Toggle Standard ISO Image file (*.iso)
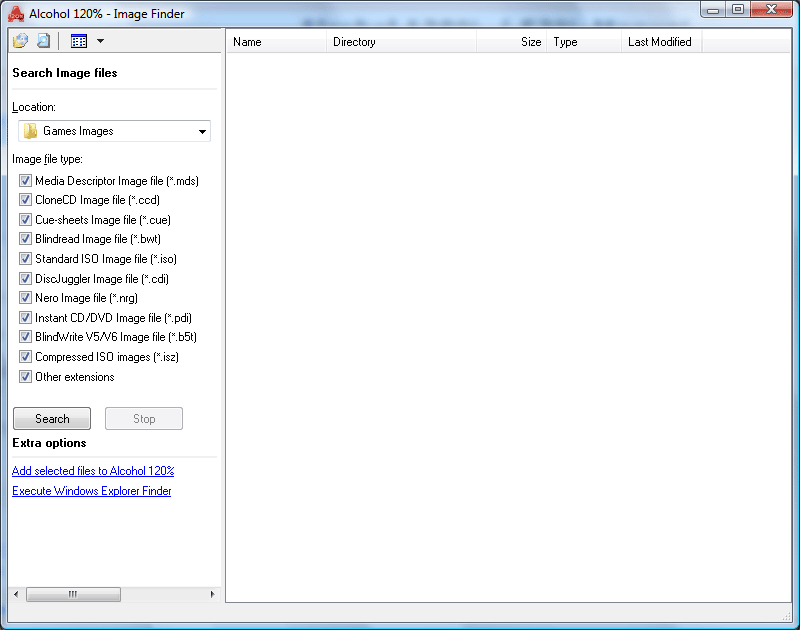Image resolution: width=800 pixels, height=630 pixels. click(25, 259)
